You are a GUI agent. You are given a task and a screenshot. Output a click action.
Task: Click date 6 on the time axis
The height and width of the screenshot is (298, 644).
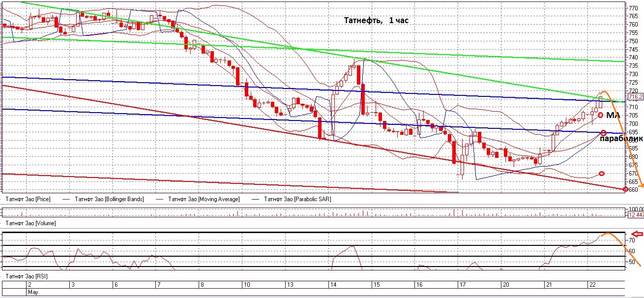[116, 285]
